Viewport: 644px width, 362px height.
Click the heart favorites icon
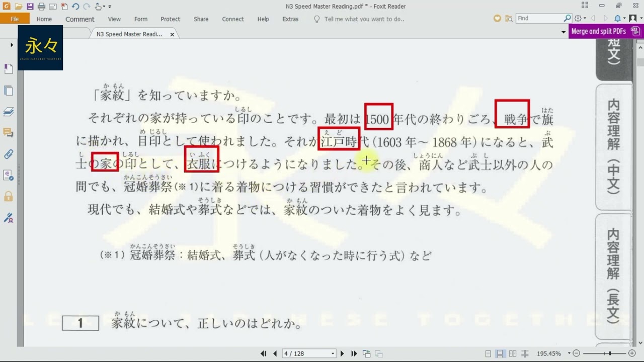[x=497, y=19]
